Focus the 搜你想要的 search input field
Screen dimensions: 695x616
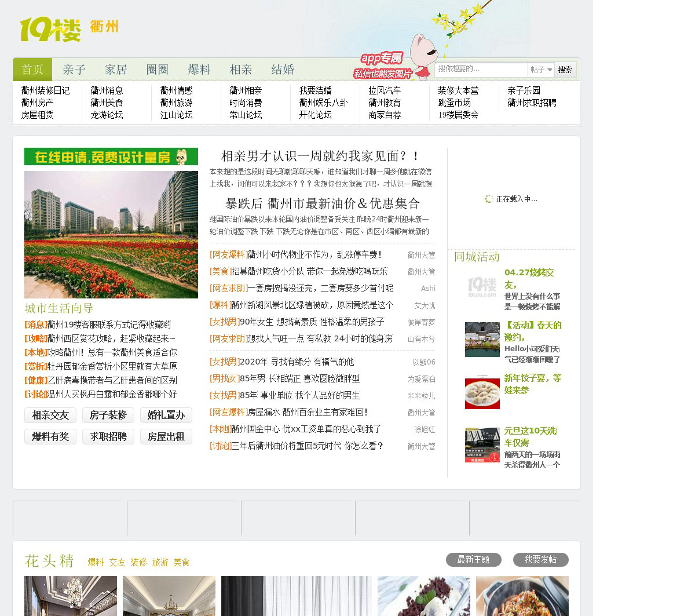(x=481, y=70)
